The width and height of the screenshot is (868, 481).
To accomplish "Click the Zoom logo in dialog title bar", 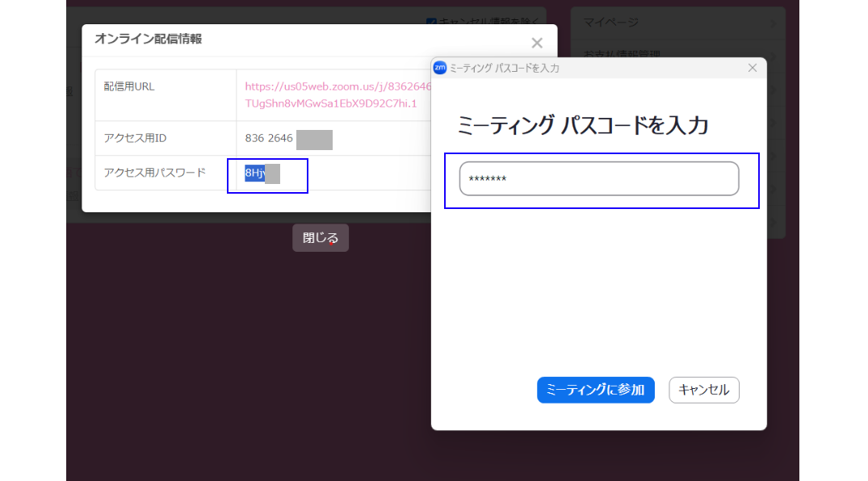I will point(440,68).
